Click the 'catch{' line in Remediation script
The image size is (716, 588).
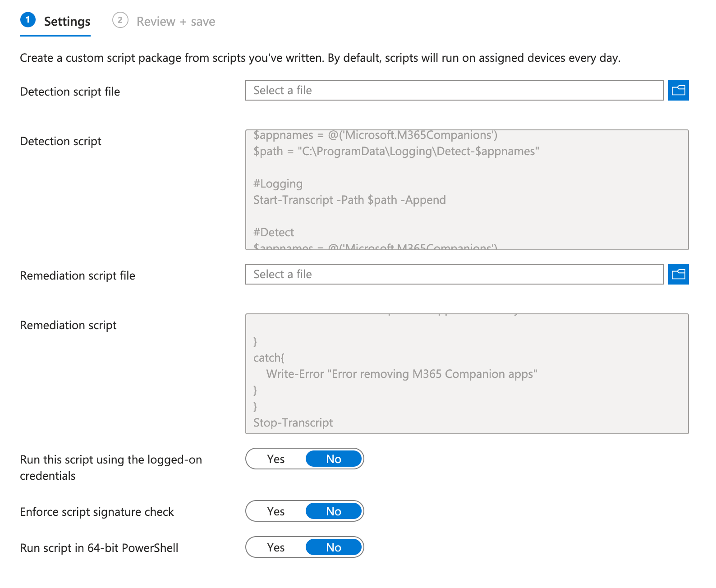(x=269, y=358)
